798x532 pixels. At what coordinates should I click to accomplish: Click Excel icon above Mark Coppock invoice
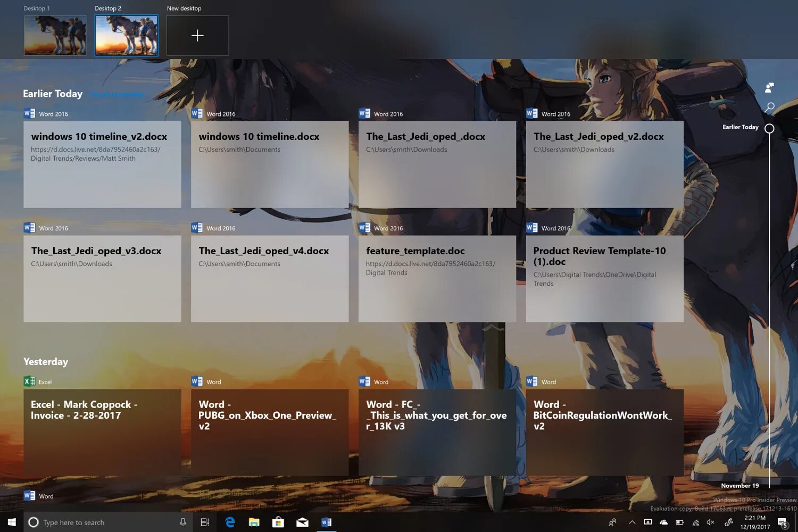coord(29,381)
